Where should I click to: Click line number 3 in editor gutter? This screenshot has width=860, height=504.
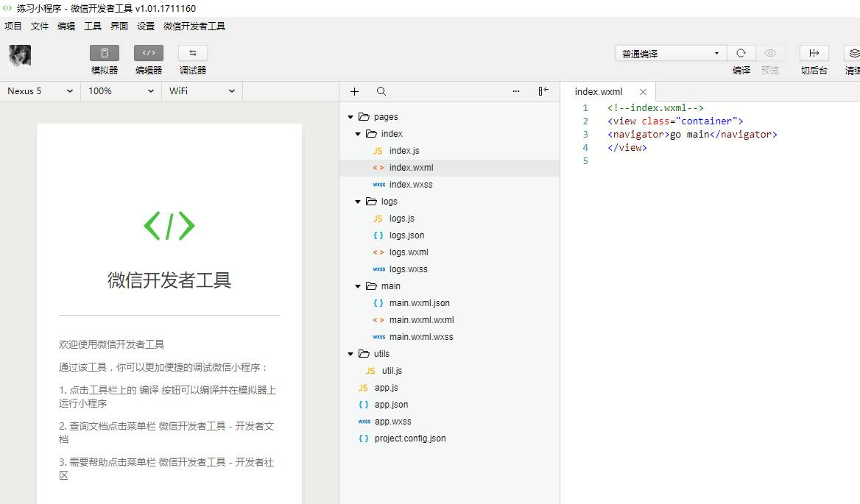click(x=585, y=134)
